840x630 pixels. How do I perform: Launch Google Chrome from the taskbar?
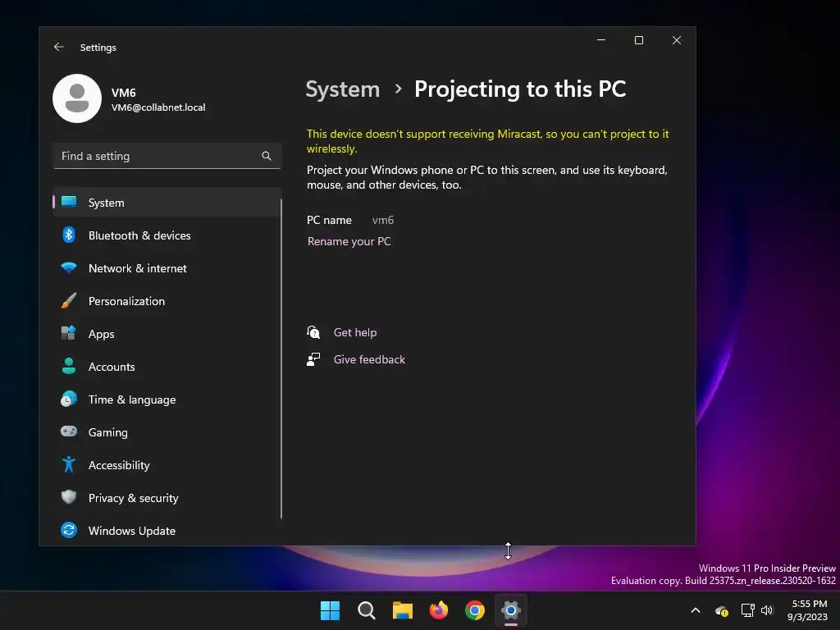475,610
